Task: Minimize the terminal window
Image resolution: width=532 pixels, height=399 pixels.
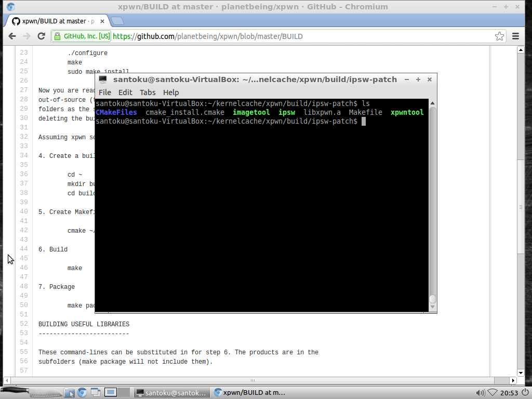Action: point(406,79)
